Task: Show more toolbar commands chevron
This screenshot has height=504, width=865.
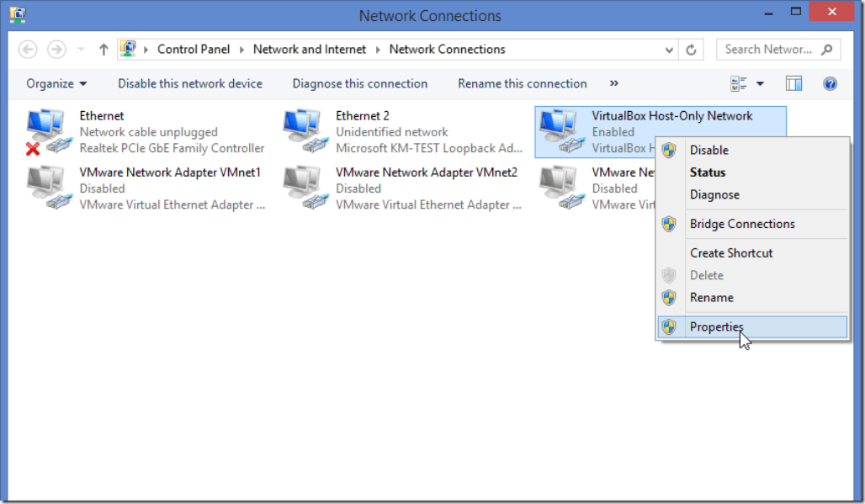Action: point(614,83)
